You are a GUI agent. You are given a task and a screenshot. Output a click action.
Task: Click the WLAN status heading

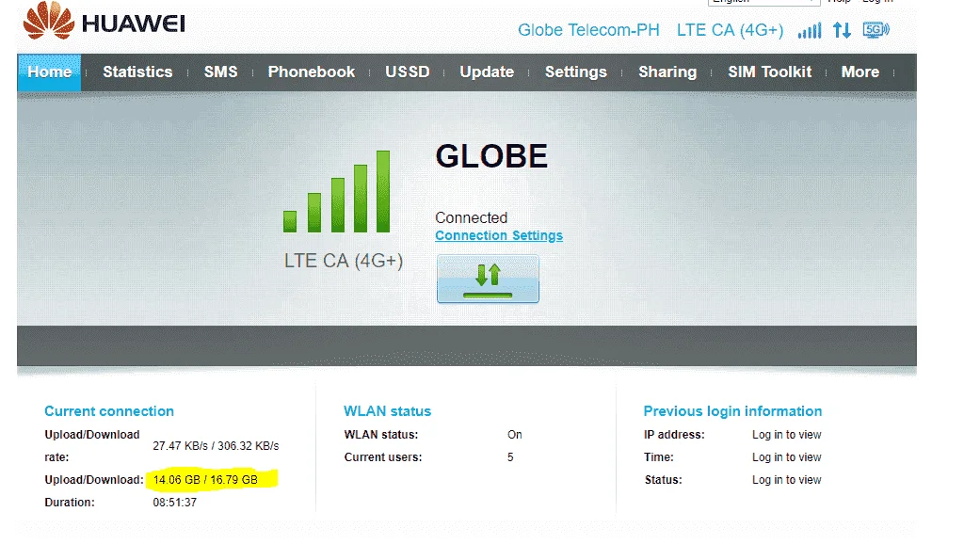(x=387, y=411)
